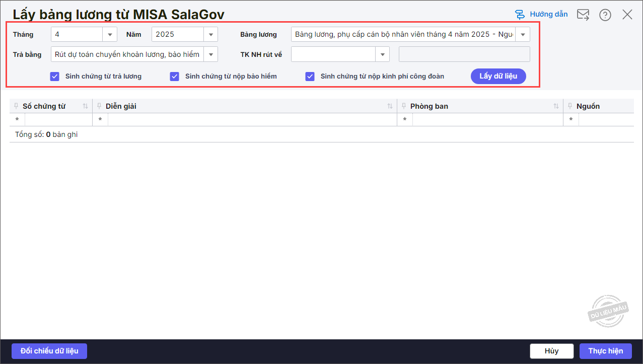Click the Lấy dữ liệu button

tap(498, 76)
